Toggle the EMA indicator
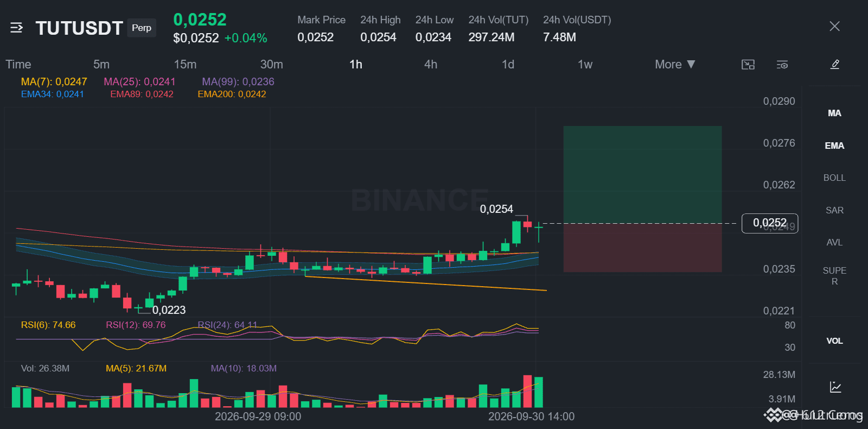 [834, 146]
